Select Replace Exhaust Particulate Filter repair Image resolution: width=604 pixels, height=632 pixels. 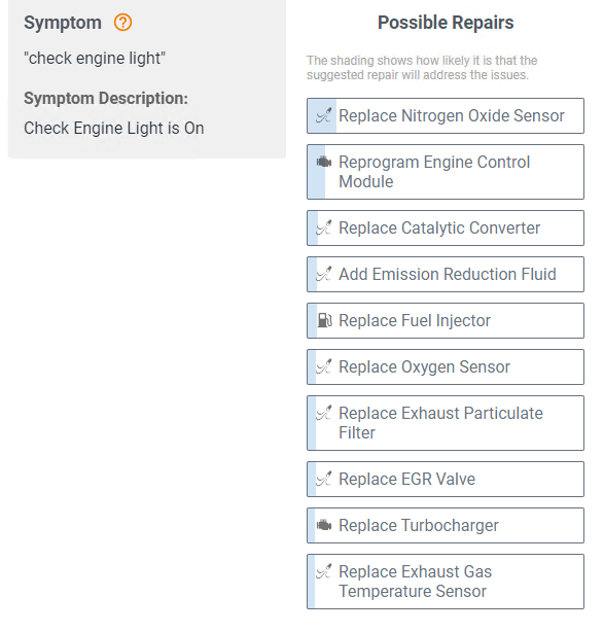coord(445,423)
